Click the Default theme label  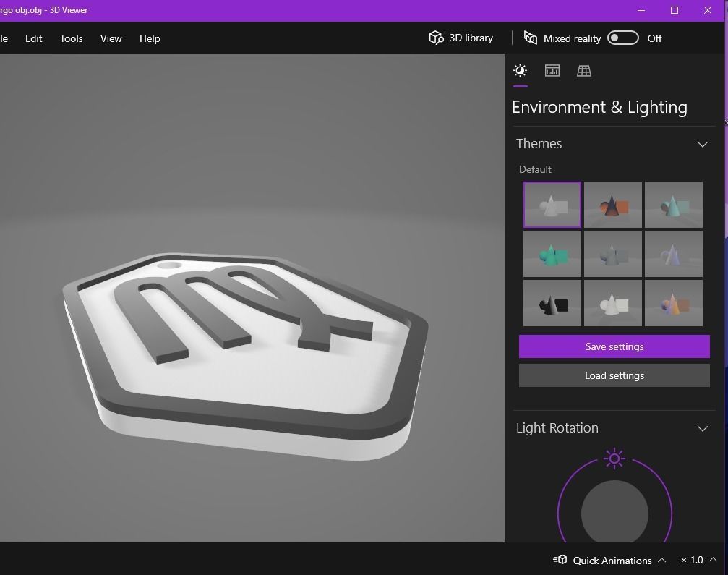[535, 169]
